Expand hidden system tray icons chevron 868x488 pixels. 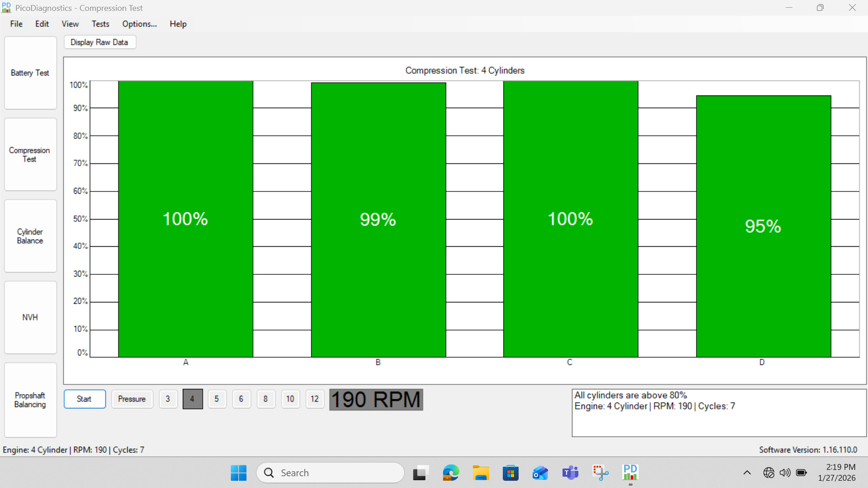click(x=747, y=473)
